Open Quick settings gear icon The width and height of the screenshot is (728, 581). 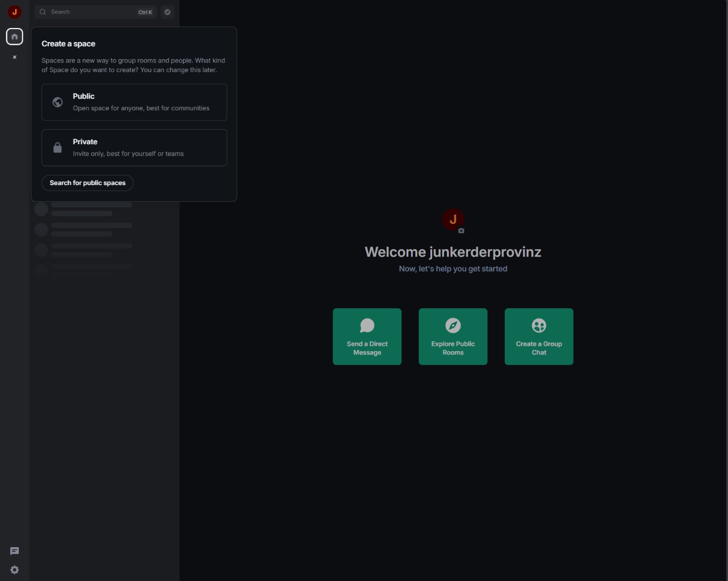15,570
